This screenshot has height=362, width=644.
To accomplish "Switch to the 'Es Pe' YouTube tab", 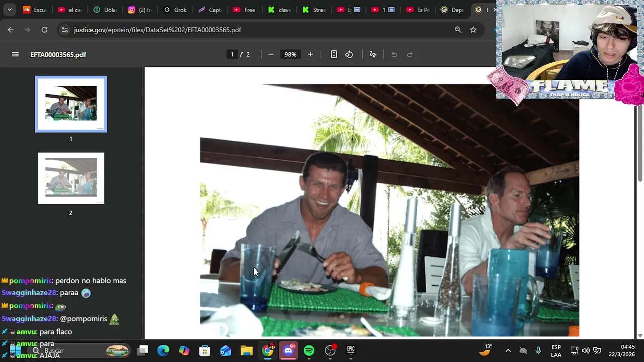I will click(418, 10).
